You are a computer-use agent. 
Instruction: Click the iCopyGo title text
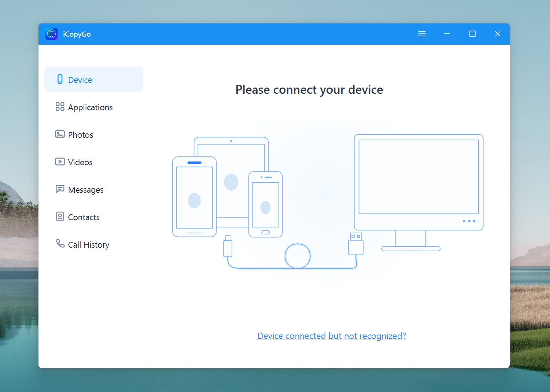pos(77,34)
